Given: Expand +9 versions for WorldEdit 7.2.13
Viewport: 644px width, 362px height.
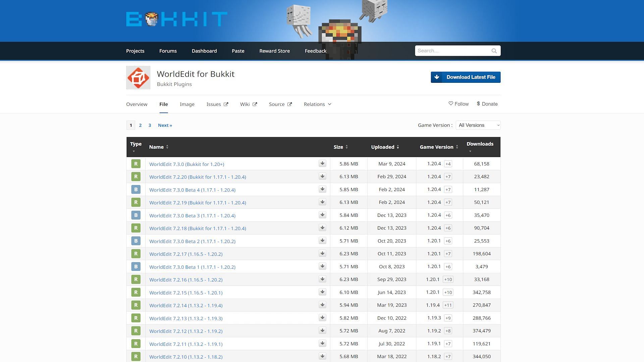Looking at the screenshot, I should (448, 318).
